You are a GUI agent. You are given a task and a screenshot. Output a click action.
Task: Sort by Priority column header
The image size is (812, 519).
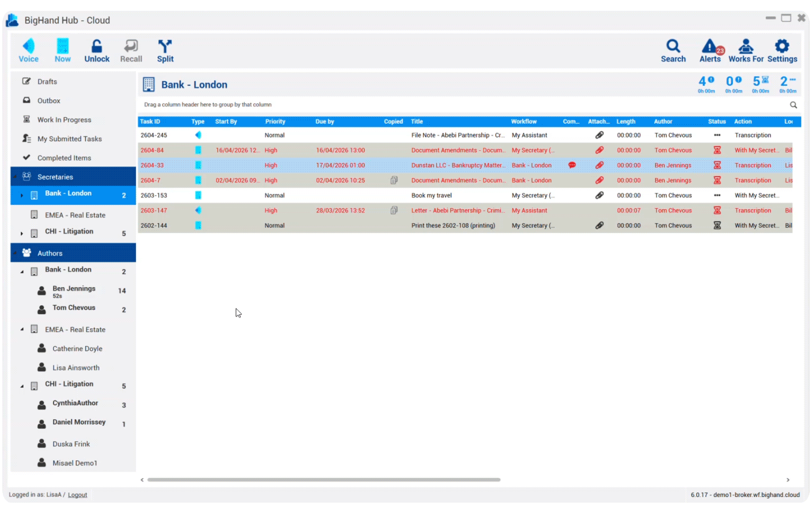275,121
